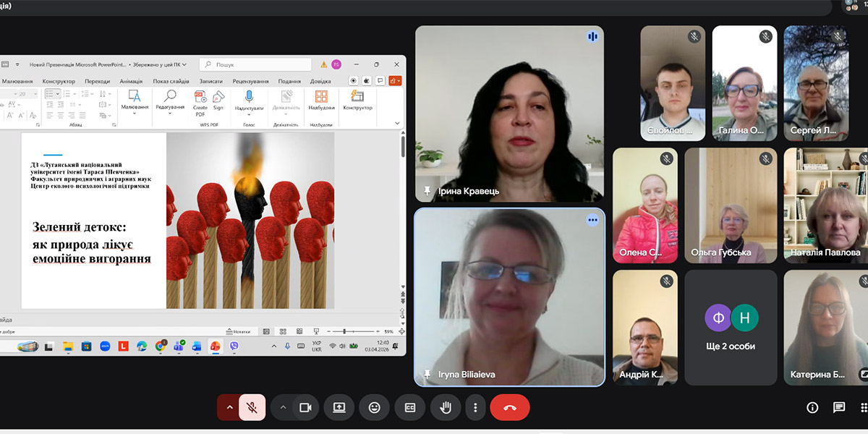Send an emoji reaction
The width and height of the screenshot is (868, 434).
[374, 407]
